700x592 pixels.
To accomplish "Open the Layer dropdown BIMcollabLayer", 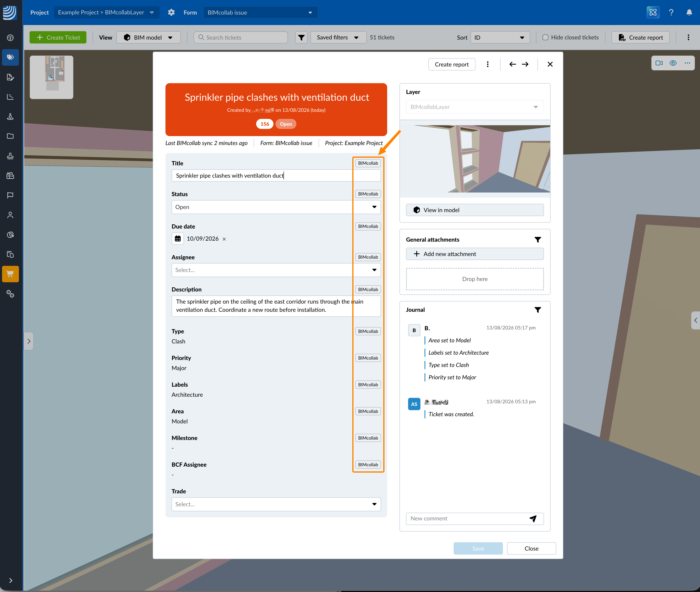I will point(475,107).
